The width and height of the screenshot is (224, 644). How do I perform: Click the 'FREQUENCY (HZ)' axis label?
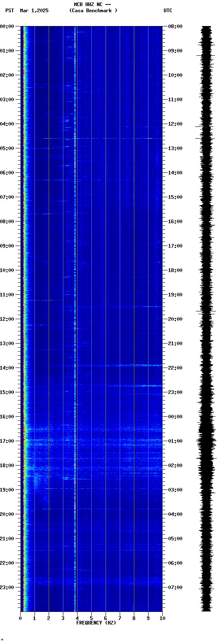click(96, 623)
